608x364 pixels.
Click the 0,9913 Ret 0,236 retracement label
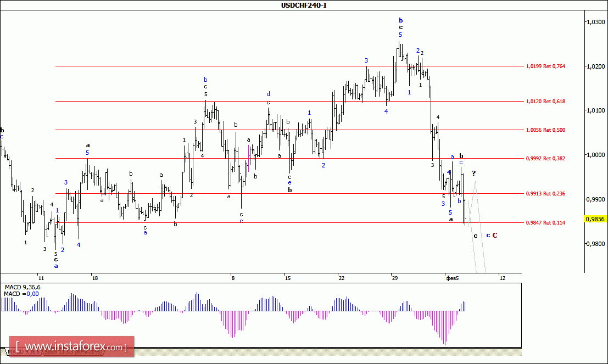(x=545, y=193)
